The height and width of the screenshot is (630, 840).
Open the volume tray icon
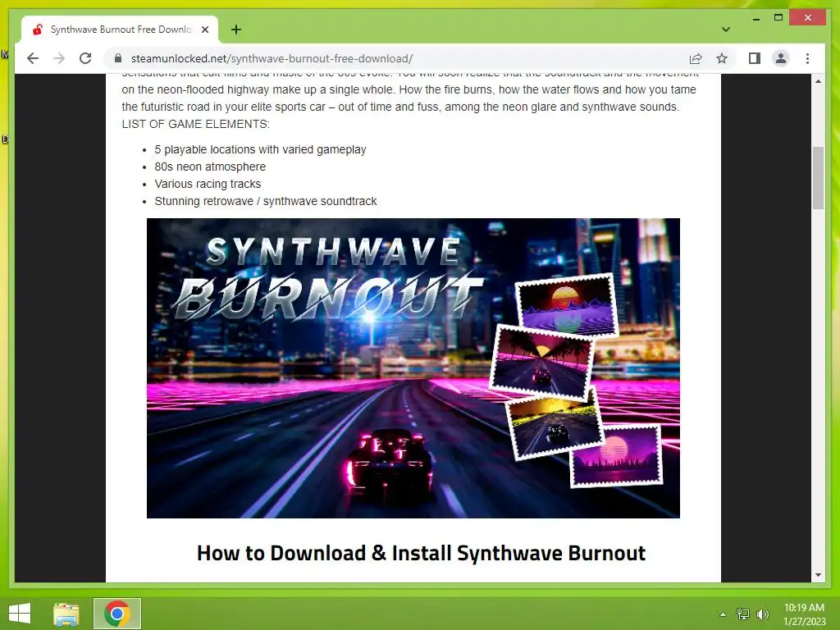pyautogui.click(x=763, y=614)
